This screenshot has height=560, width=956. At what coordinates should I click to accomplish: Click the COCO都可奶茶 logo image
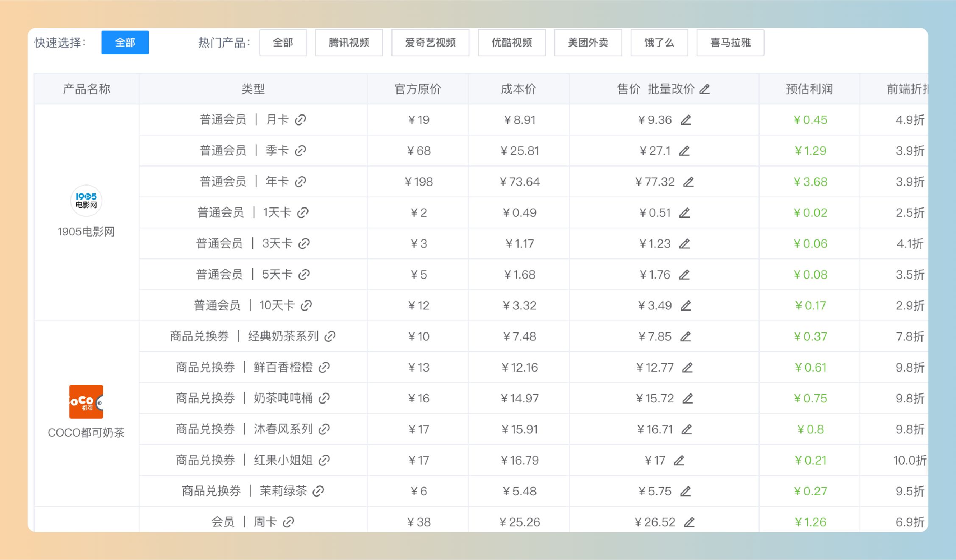point(86,401)
